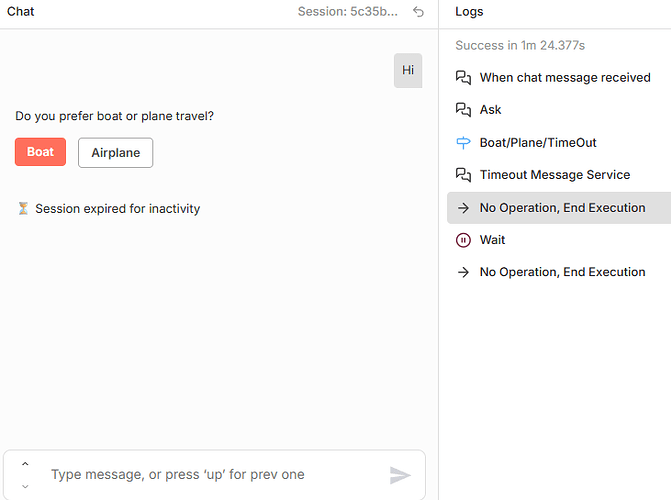Screen dimensions: 671x500
Task: Click the send message paper plane icon
Action: pyautogui.click(x=400, y=475)
